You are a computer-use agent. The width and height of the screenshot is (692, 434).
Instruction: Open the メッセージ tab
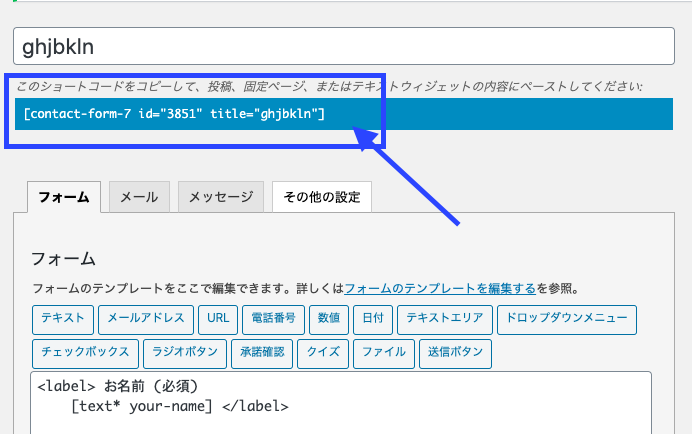[x=221, y=197]
